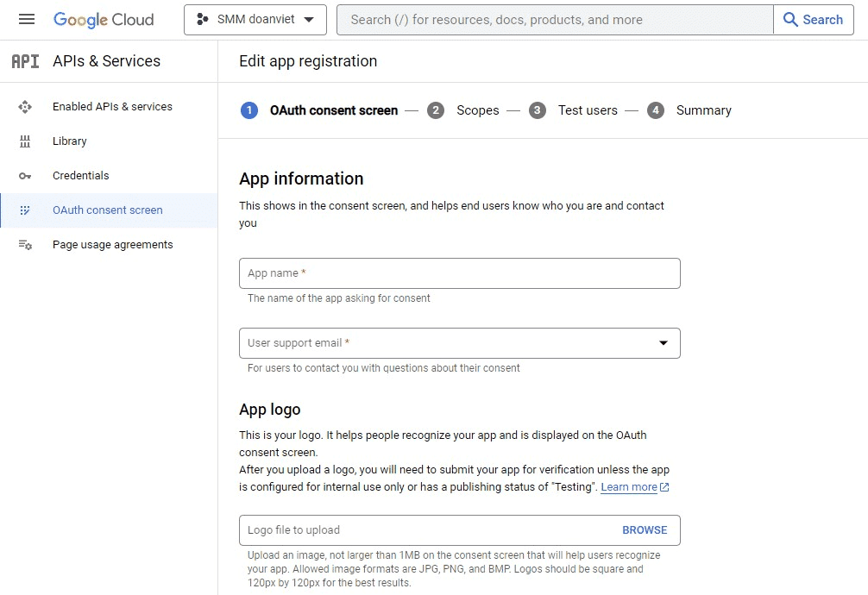Open the SMM doanviet project selector
This screenshot has width=868, height=595.
(255, 20)
